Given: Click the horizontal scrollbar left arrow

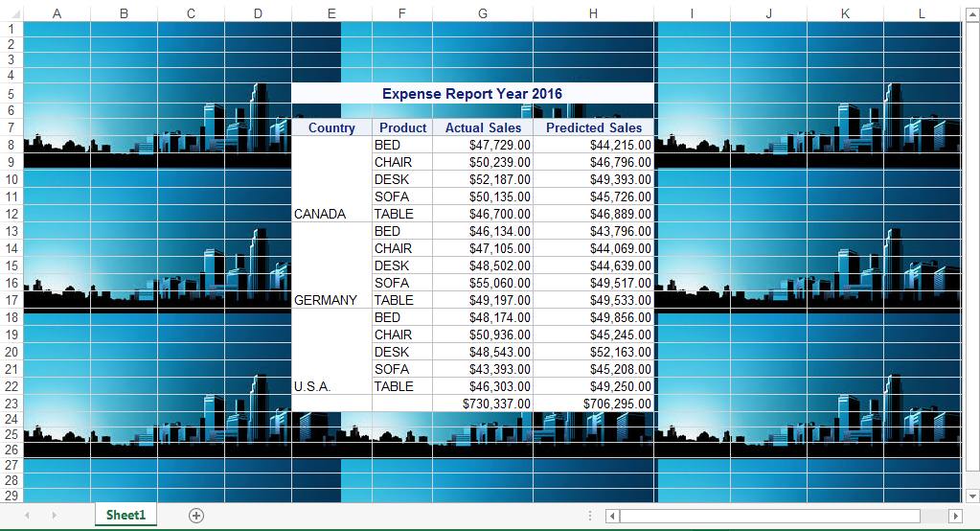Looking at the screenshot, I should pos(613,517).
